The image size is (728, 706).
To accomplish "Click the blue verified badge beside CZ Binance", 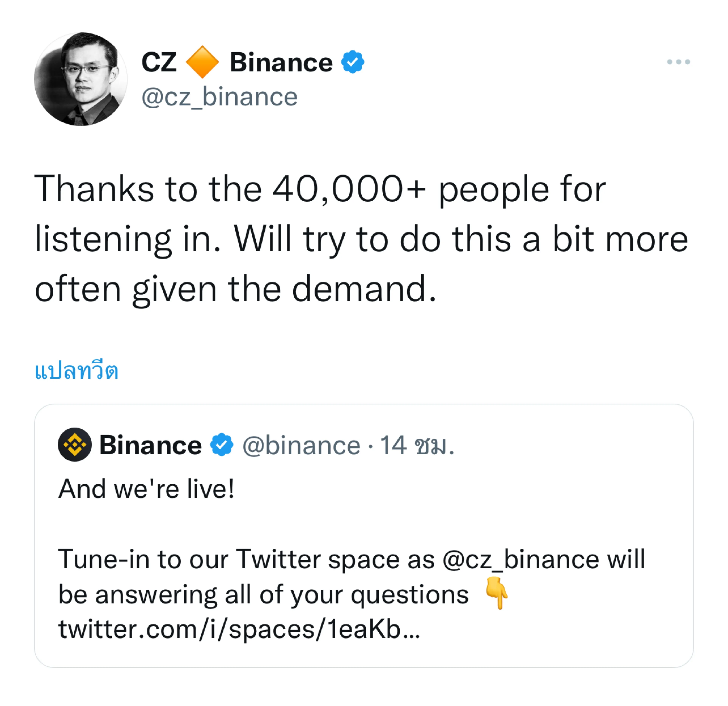I will point(352,62).
